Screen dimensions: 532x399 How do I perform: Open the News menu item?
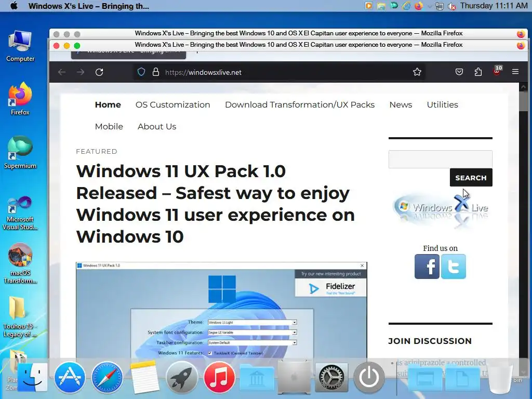pyautogui.click(x=401, y=104)
